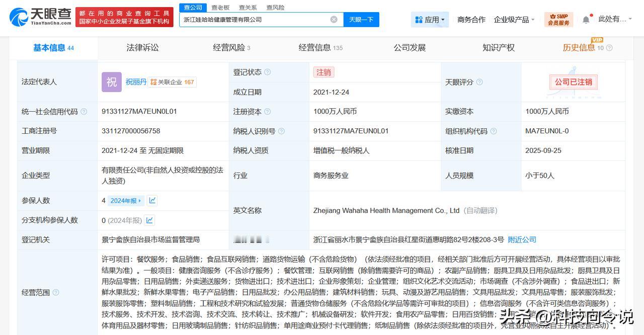Click credit code 91331127MA7EUN0L01 under 统一社会信用代码

[139, 111]
